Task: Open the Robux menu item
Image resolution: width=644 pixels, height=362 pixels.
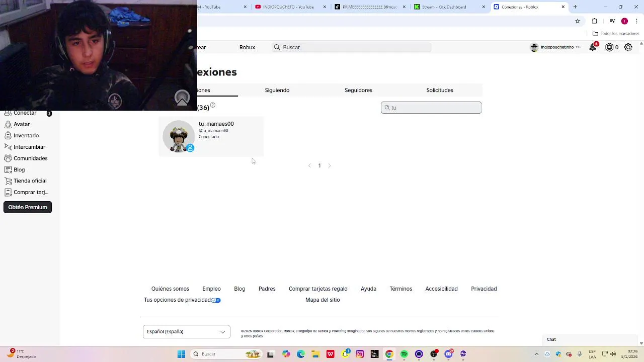Action: (x=247, y=47)
